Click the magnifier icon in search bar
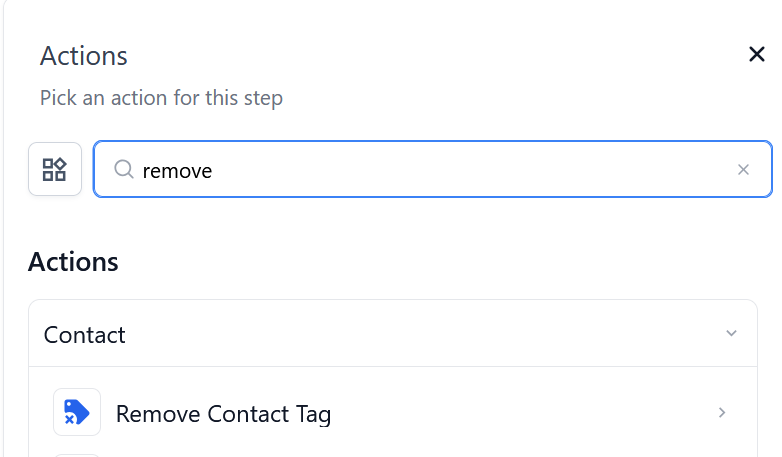This screenshot has height=457, width=782. [x=124, y=170]
